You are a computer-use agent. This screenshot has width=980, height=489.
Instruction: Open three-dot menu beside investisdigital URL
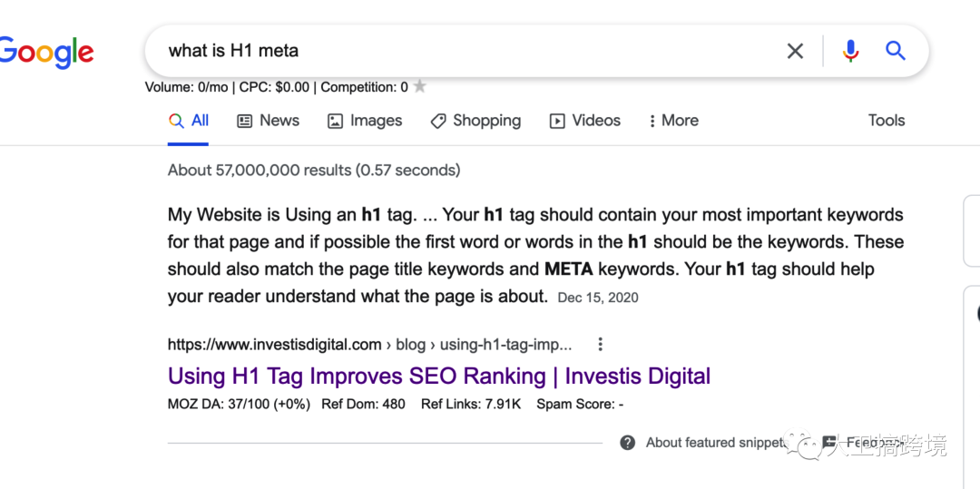pyautogui.click(x=600, y=345)
